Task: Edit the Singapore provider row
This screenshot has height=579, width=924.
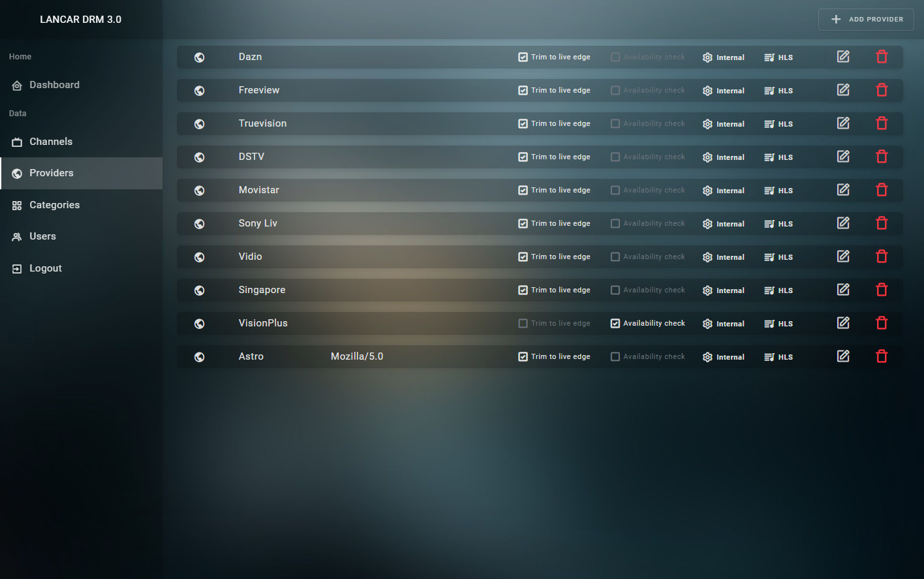Action: [843, 290]
